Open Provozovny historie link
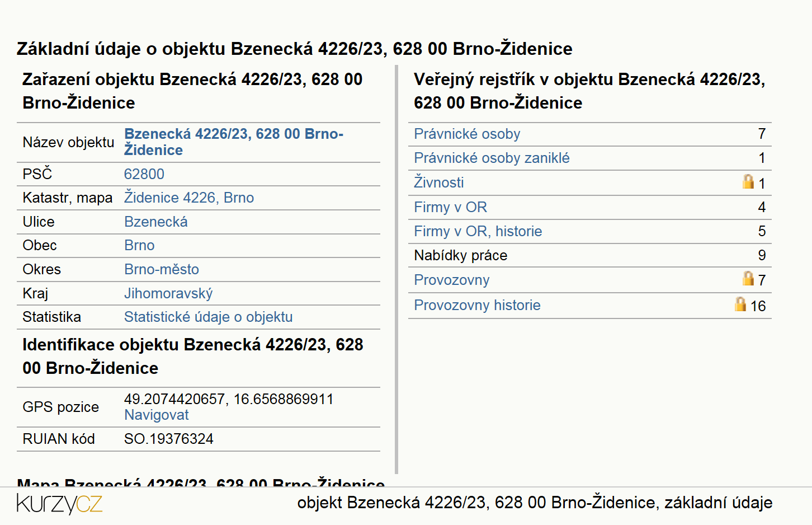 477,305
